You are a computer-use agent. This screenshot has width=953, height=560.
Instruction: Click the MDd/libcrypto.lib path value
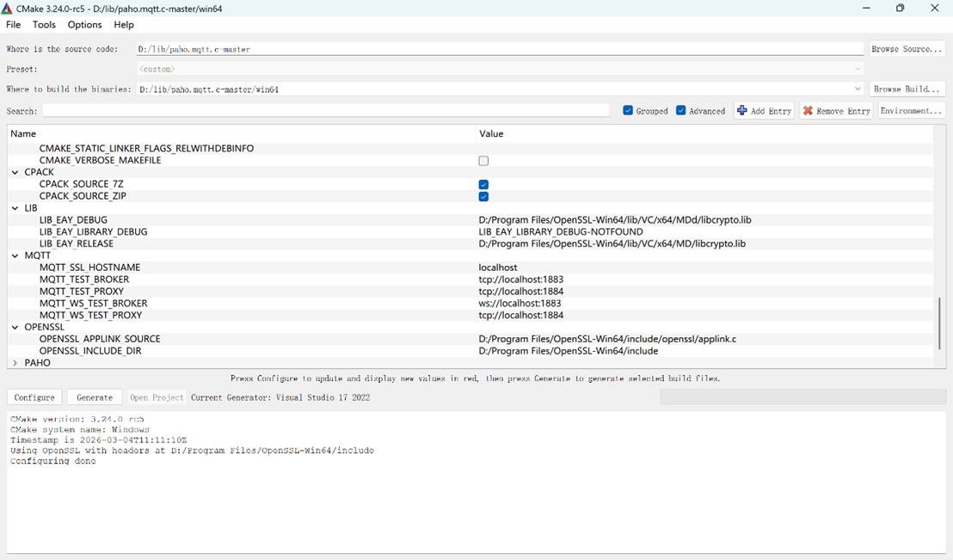click(614, 220)
